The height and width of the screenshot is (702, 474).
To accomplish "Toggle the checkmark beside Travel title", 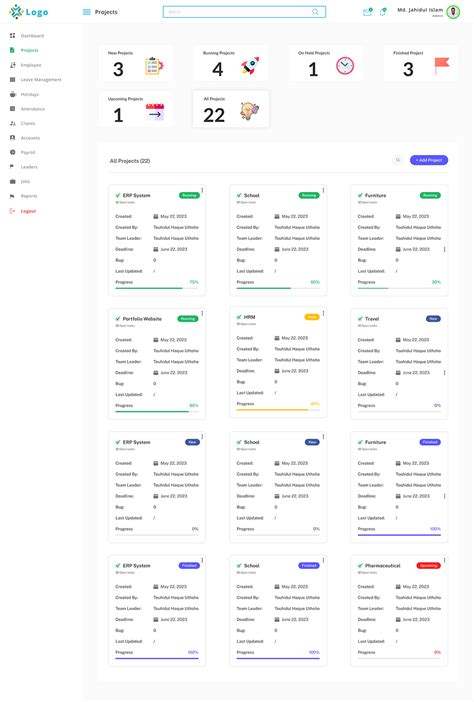I will click(360, 319).
